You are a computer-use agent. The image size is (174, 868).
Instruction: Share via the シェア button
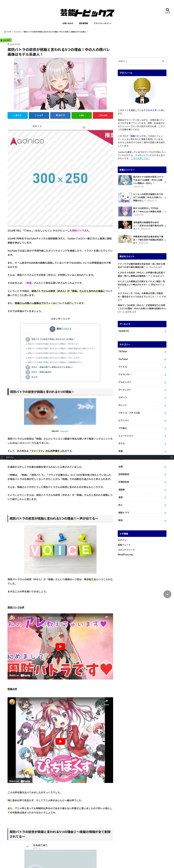pyautogui.click(x=39, y=115)
